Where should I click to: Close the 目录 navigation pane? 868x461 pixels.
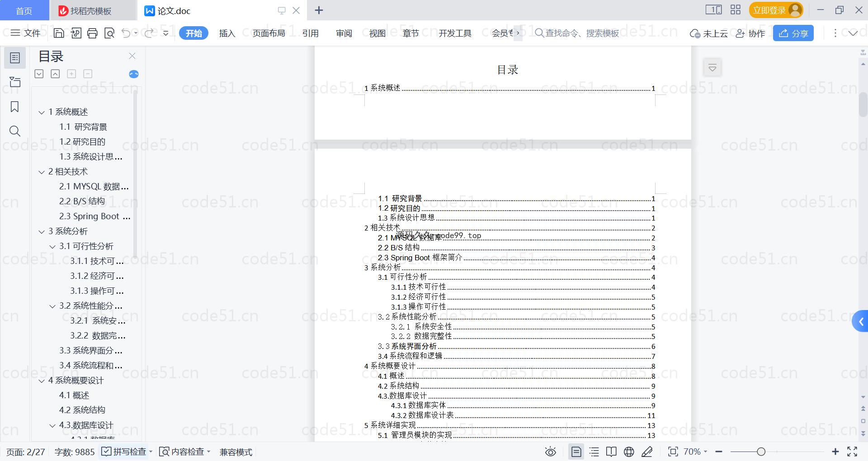(132, 56)
